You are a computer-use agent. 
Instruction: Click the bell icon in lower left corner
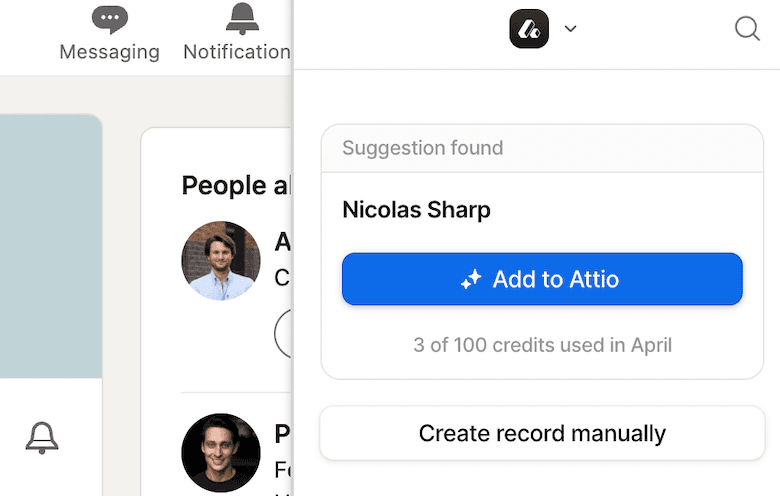42,437
